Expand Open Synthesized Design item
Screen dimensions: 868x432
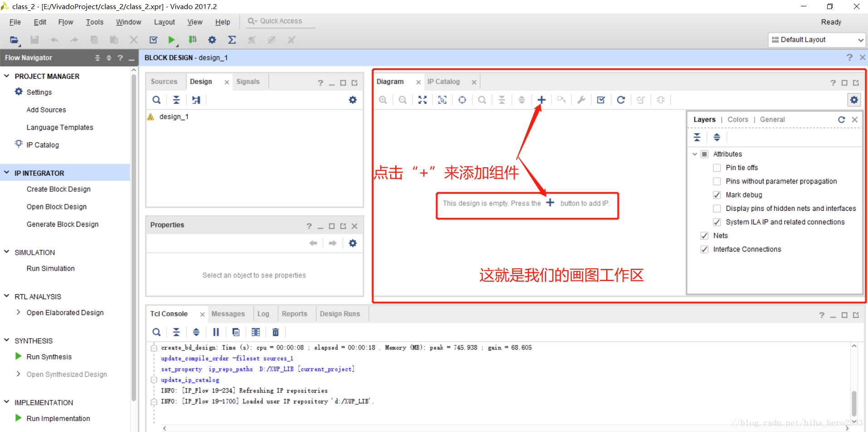click(18, 374)
